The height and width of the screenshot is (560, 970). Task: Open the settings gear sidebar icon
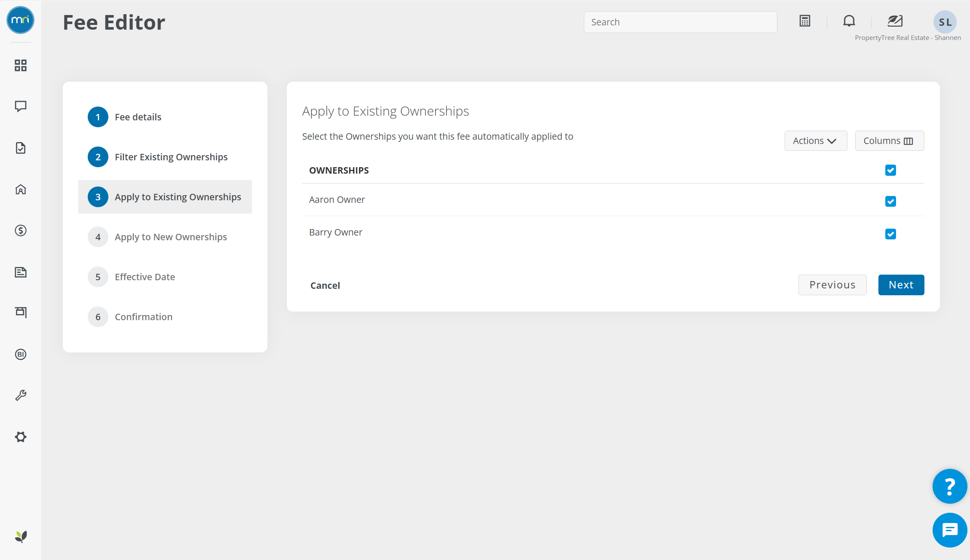click(21, 437)
